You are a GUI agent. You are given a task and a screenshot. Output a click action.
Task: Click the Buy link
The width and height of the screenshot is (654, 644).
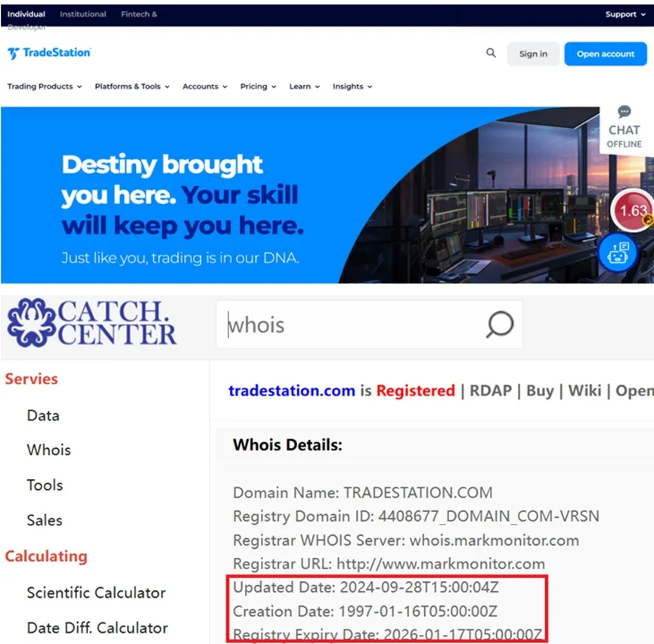pos(540,390)
